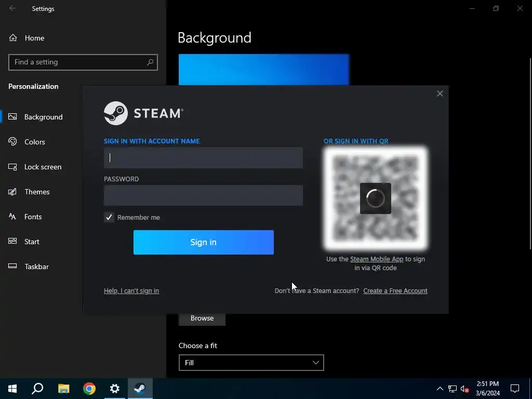Click the magnifier icon in Settings search
Screen dimensions: 532x399
[150, 62]
